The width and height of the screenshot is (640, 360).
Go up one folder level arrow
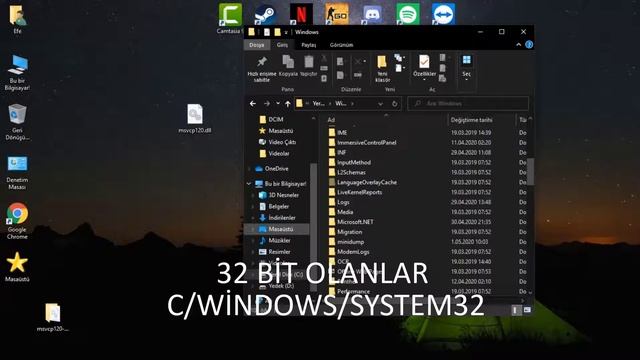pos(288,104)
